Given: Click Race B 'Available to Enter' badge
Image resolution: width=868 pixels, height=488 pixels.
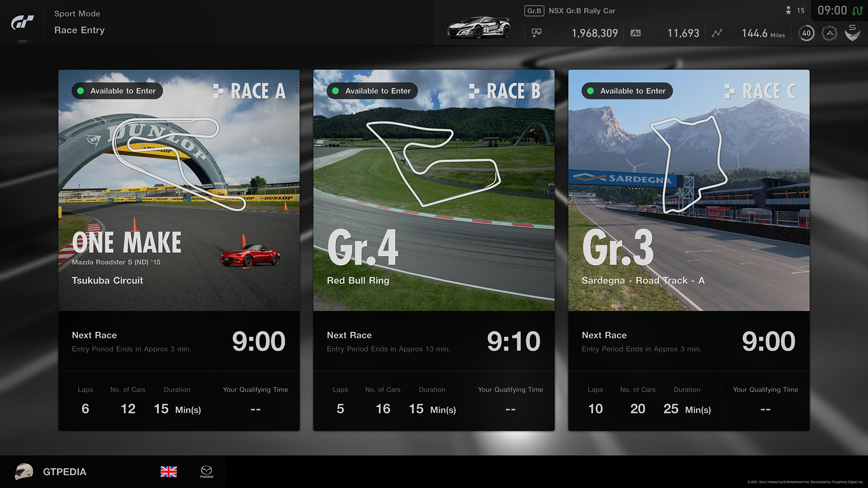Looking at the screenshot, I should click(372, 91).
